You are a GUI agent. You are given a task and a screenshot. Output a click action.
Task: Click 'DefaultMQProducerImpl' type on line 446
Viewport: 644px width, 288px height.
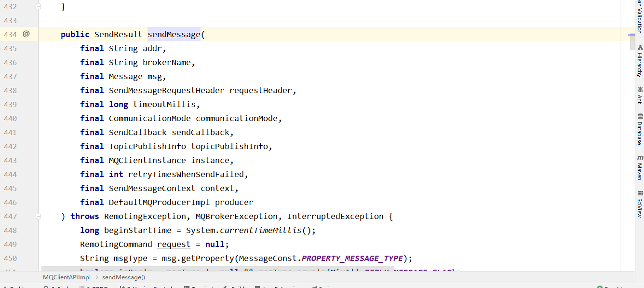pos(160,202)
